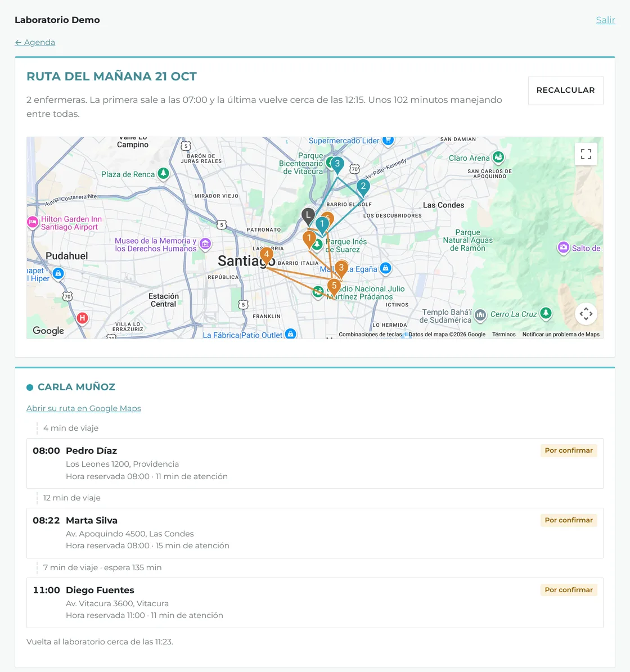The width and height of the screenshot is (630, 672).
Task: Click the Mall Plaza Egaña shopping icon
Action: pos(386,268)
